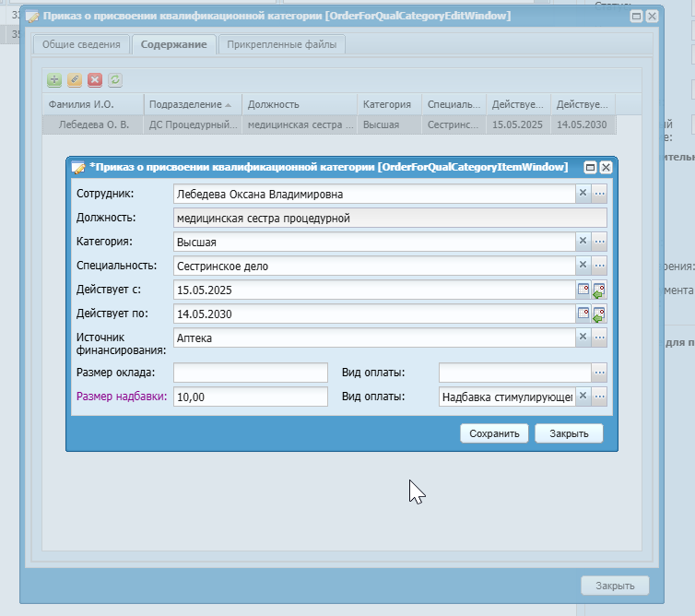Click the ДС Процедурный... cell
695x616 pixels.
tap(193, 124)
